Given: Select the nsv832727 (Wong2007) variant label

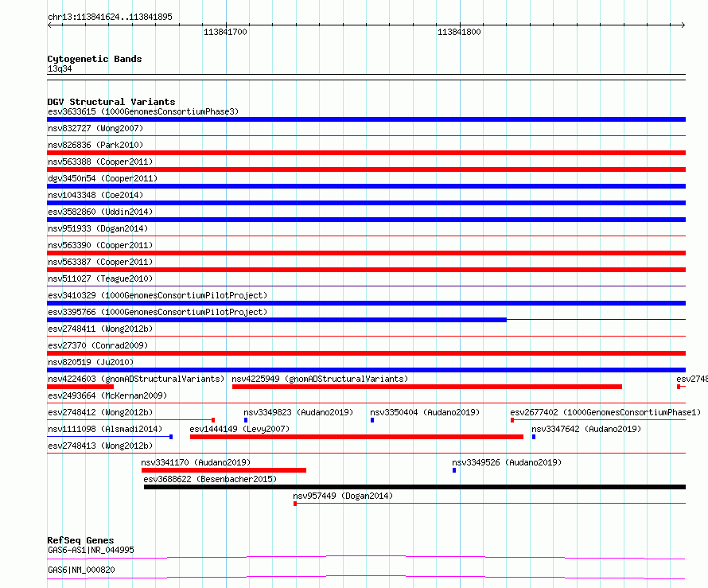Looking at the screenshot, I should coord(95,128).
